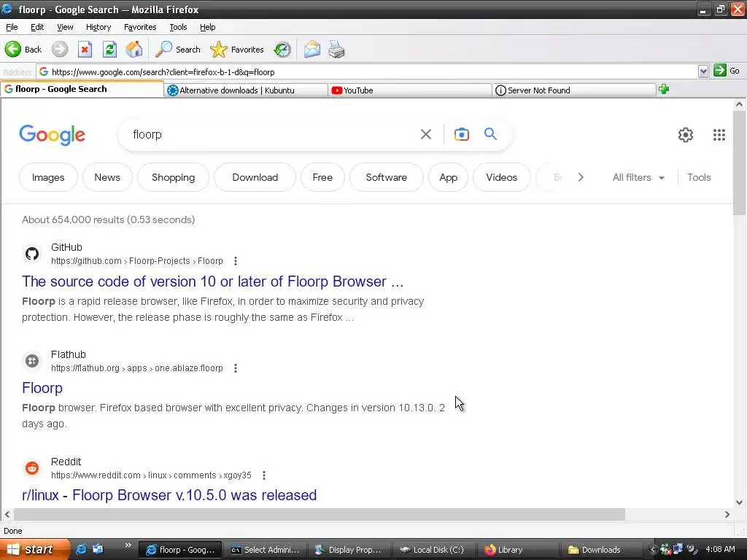Switch to Local Disk (C:) taskbar window
This screenshot has height=560, width=747.
[433, 550]
